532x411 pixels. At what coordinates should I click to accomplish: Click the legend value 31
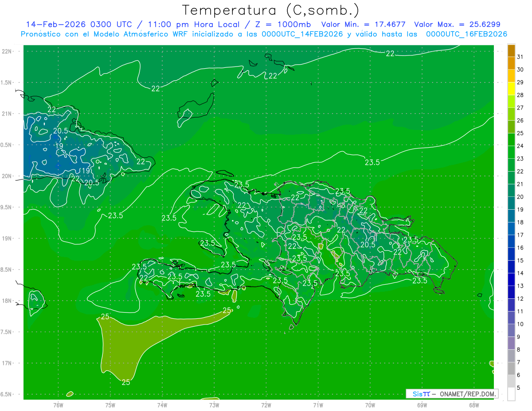tap(520, 57)
